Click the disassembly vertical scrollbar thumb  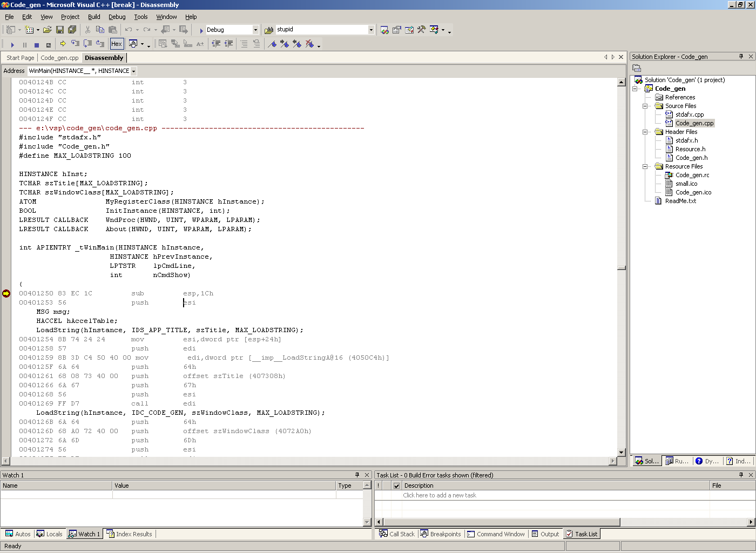pyautogui.click(x=622, y=267)
